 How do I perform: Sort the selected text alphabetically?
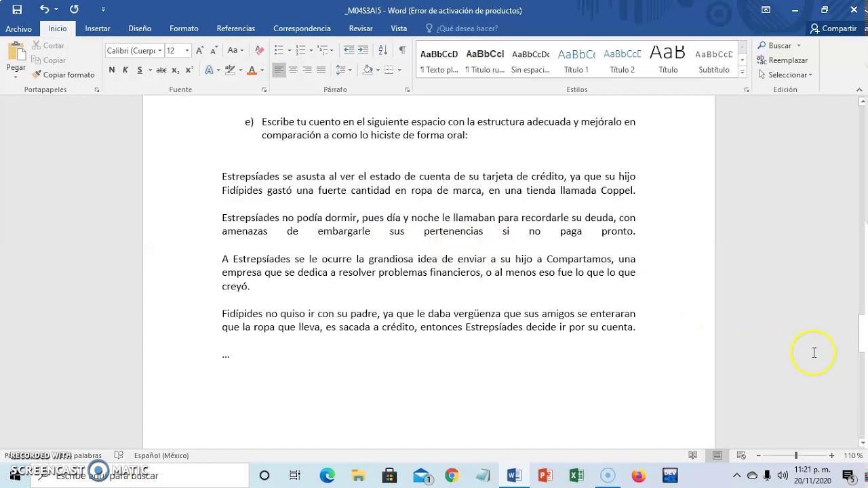click(x=382, y=51)
